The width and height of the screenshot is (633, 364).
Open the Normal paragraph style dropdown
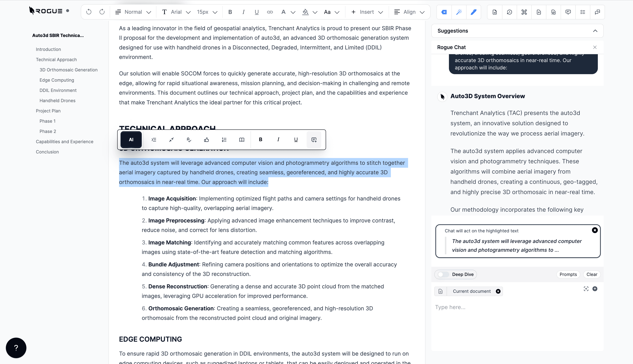tap(133, 12)
